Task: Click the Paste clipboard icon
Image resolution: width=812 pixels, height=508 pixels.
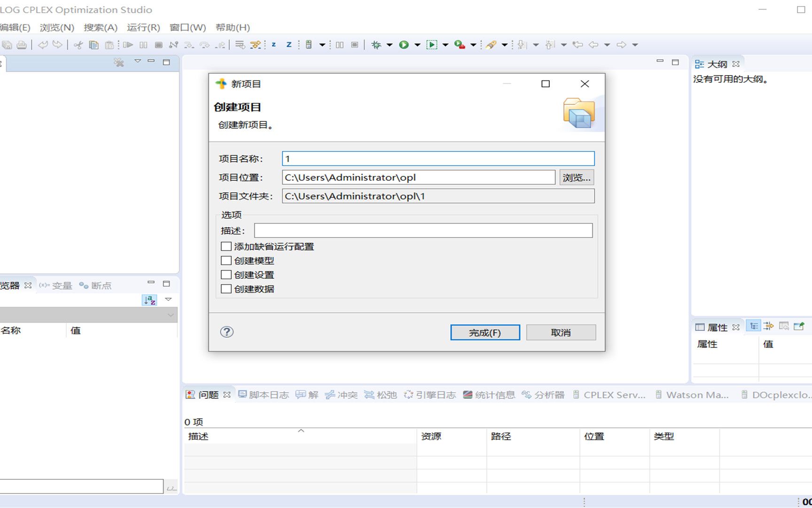Action: (109, 45)
